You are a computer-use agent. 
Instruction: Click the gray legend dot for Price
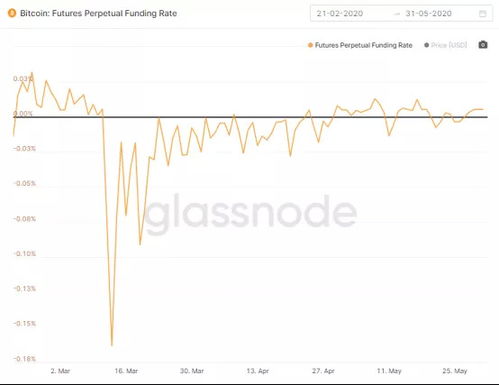(426, 45)
